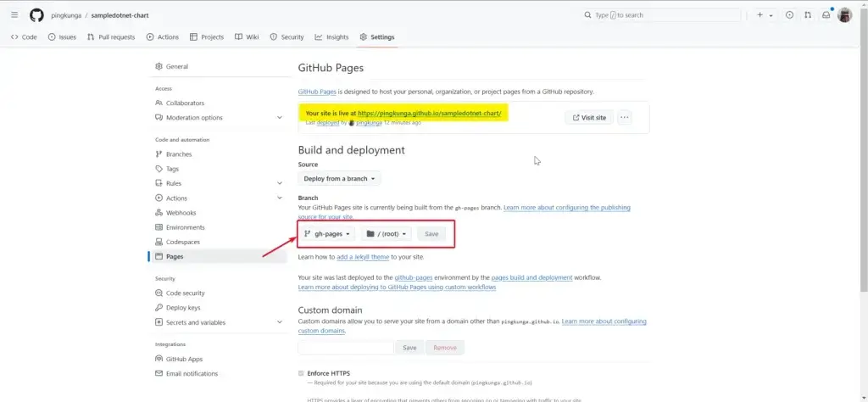This screenshot has height=402, width=868.
Task: Click Save button for custom domain
Action: (409, 348)
